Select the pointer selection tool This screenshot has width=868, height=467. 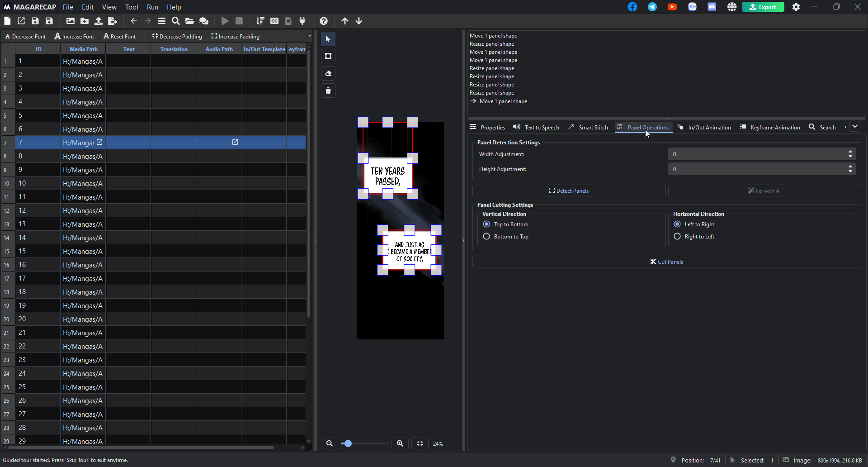[x=328, y=39]
